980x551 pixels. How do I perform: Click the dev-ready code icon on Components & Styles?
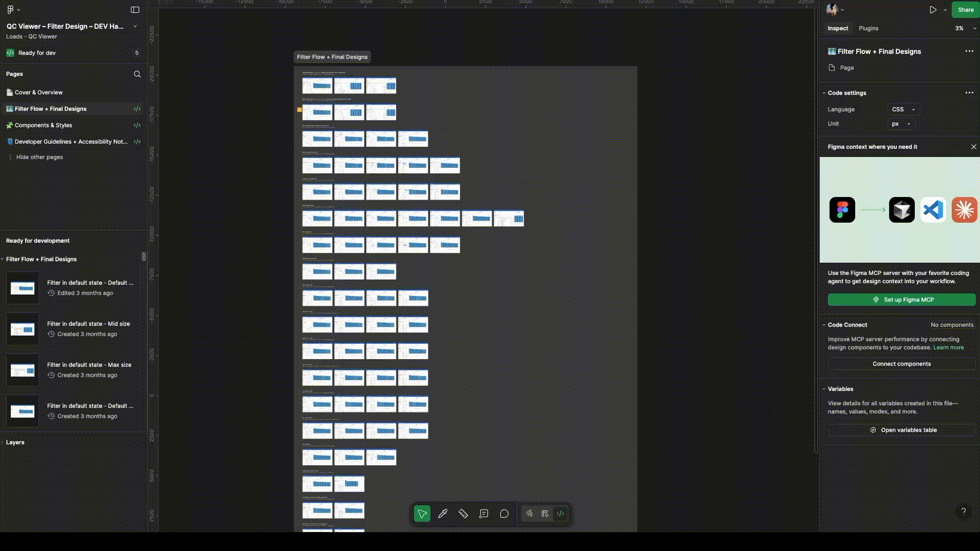coord(137,125)
